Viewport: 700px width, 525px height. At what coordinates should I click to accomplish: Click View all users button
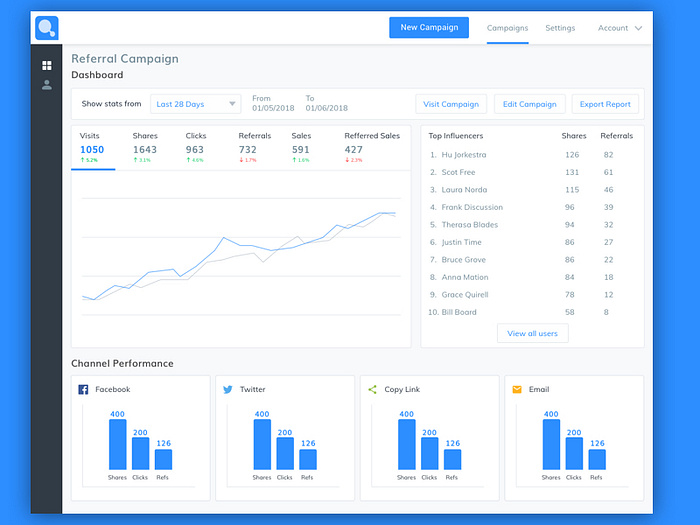click(x=533, y=333)
